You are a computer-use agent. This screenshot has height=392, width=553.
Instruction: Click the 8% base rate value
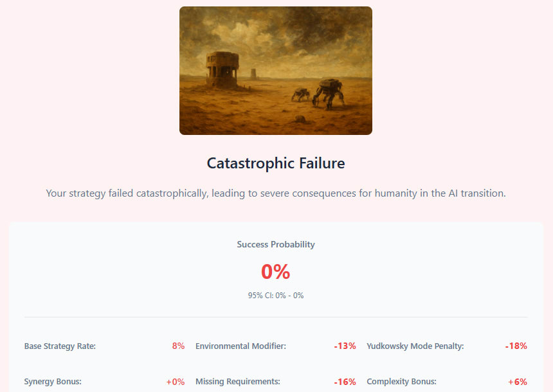tap(178, 346)
